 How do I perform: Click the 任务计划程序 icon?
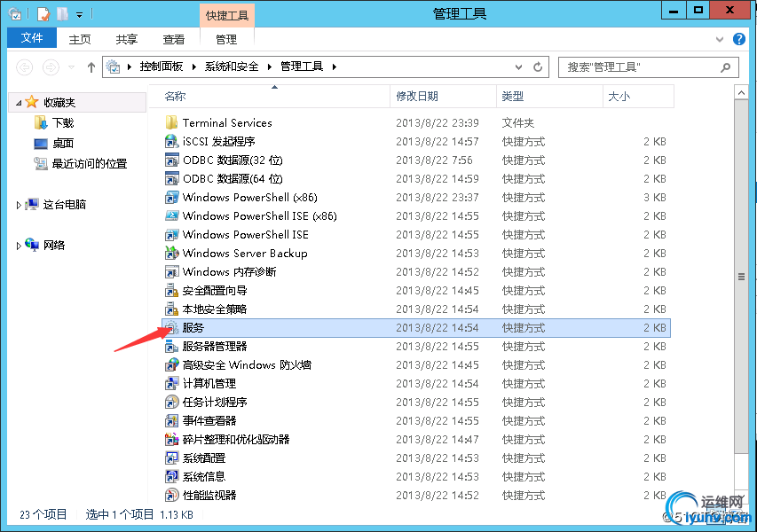point(171,403)
